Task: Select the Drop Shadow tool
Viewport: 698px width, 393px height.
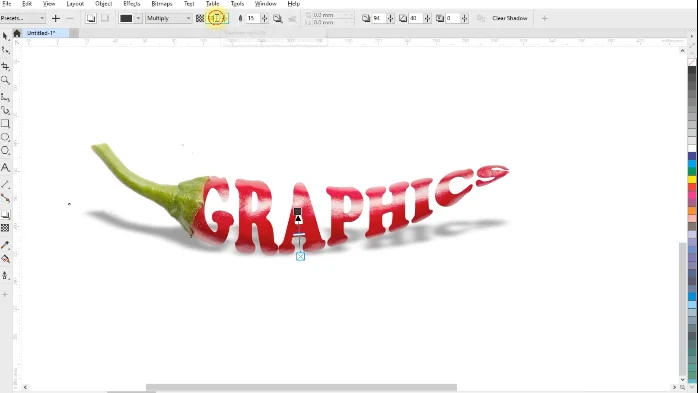Action: (x=5, y=215)
